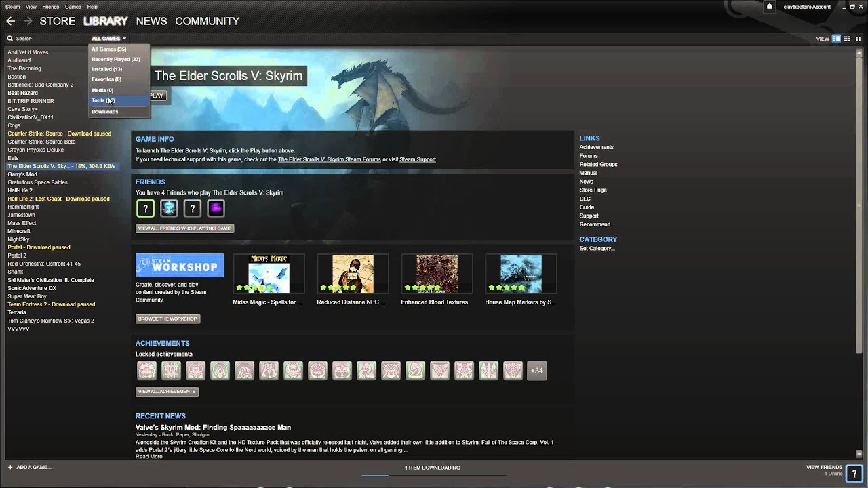Viewport: 868px width, 488px height.
Task: Open Reduced Distance NPC workshop thumbnail
Action: [x=353, y=274]
